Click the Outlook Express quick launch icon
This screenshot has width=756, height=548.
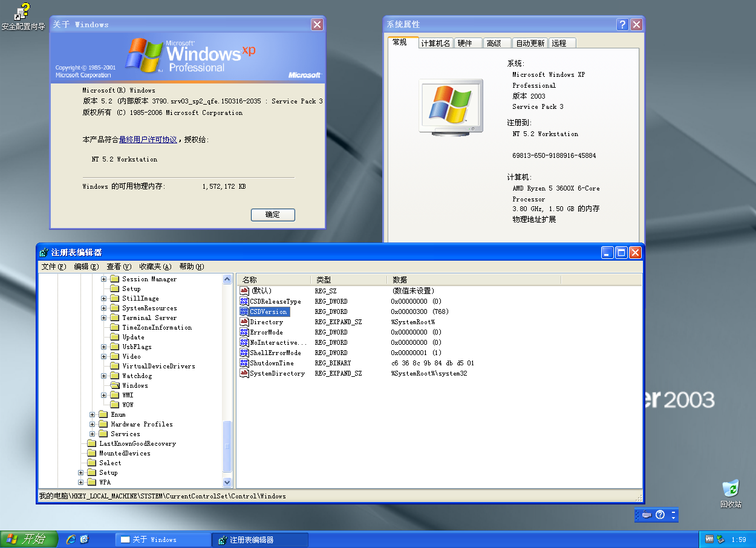pos(84,539)
